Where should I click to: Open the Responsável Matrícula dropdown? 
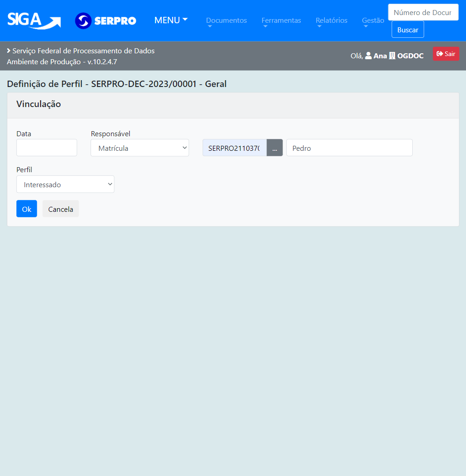[140, 148]
